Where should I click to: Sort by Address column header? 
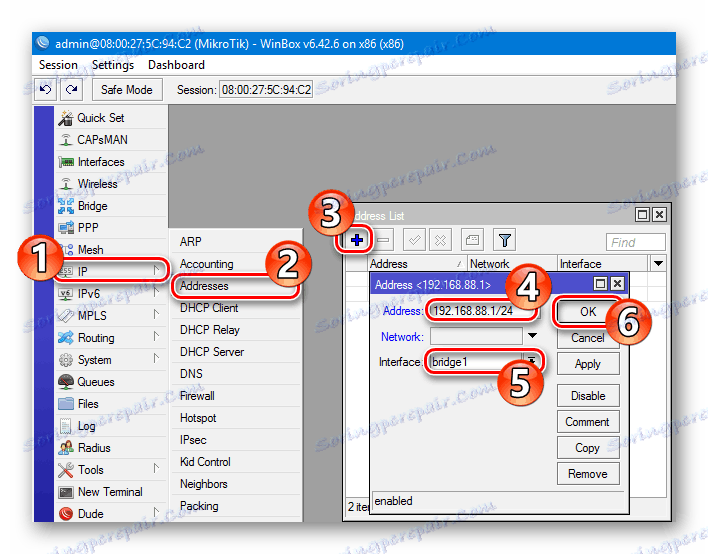point(418,264)
